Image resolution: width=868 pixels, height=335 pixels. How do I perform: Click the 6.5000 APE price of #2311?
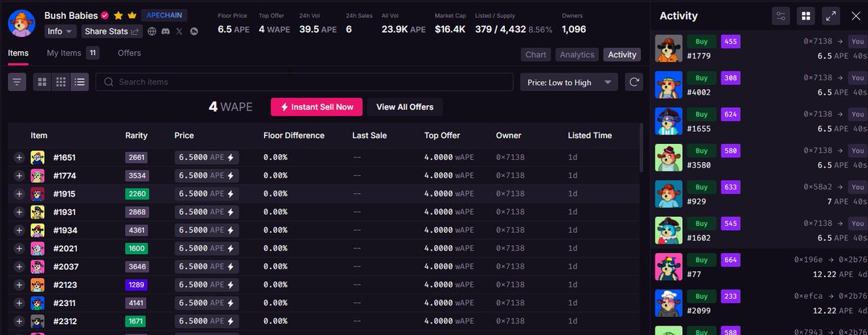point(206,303)
